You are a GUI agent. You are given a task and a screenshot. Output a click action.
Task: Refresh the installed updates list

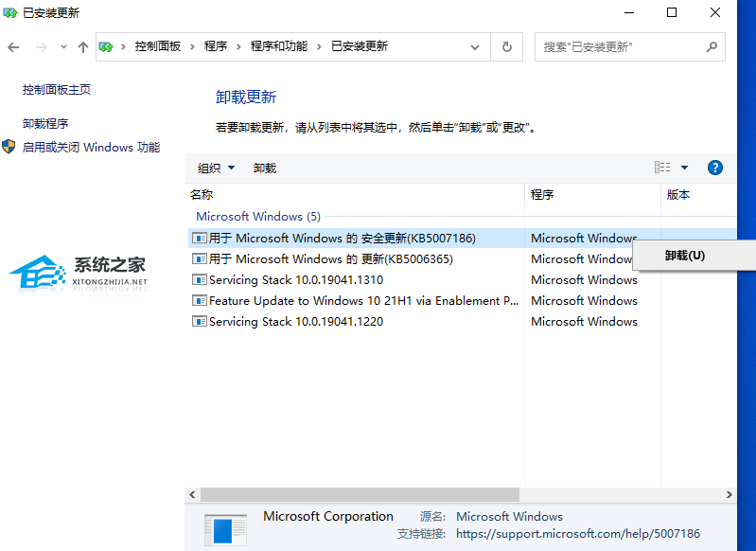tap(507, 46)
